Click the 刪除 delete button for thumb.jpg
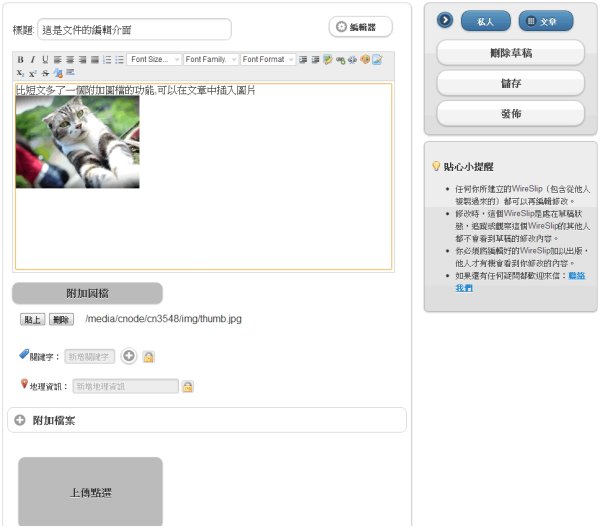This screenshot has height=531, width=600. (x=61, y=319)
